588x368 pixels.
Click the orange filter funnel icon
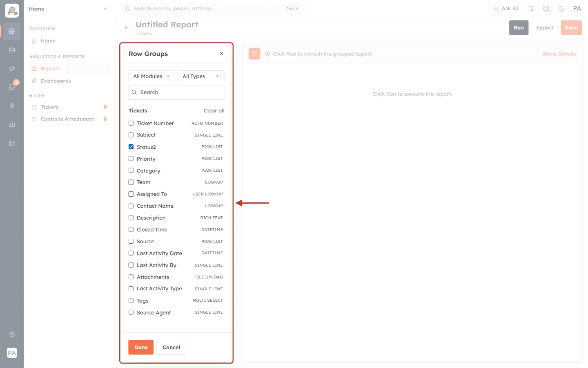pos(254,54)
